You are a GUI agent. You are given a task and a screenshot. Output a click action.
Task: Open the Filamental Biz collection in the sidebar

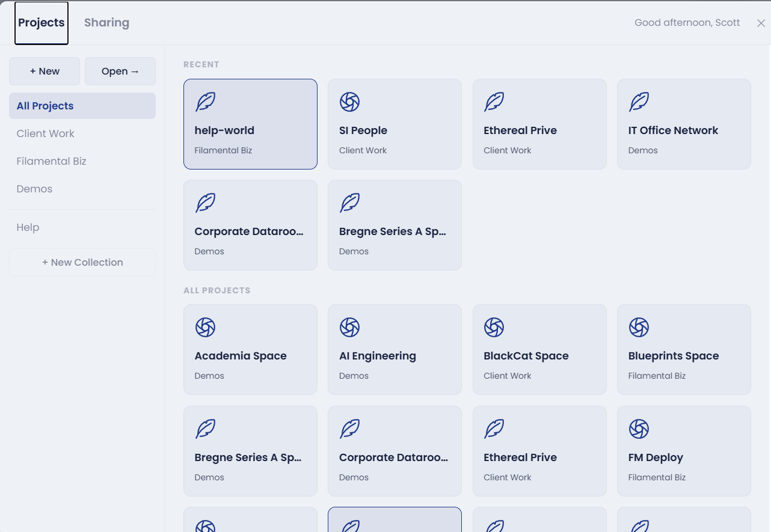coord(82,161)
